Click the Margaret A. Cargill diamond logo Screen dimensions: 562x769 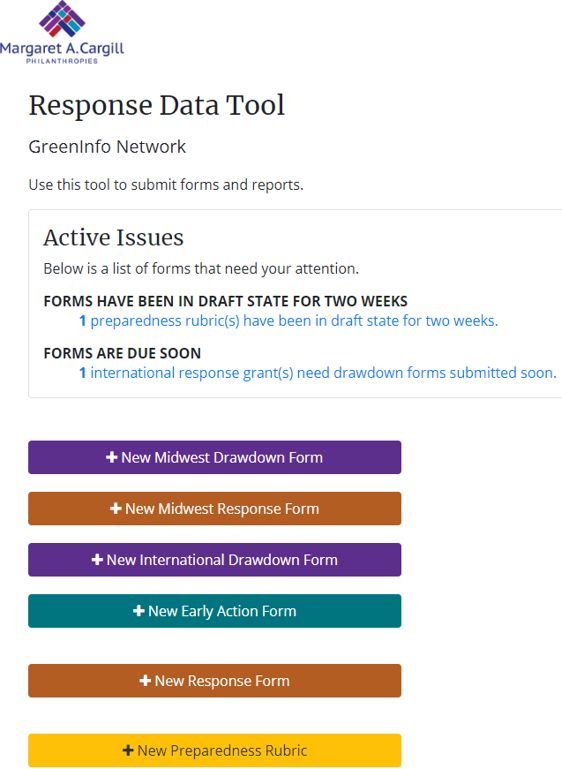62,19
